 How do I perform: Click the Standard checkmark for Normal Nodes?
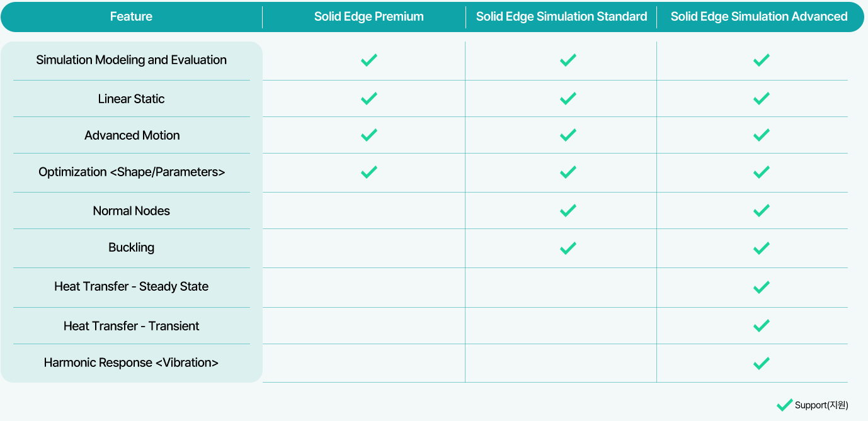[x=568, y=210]
